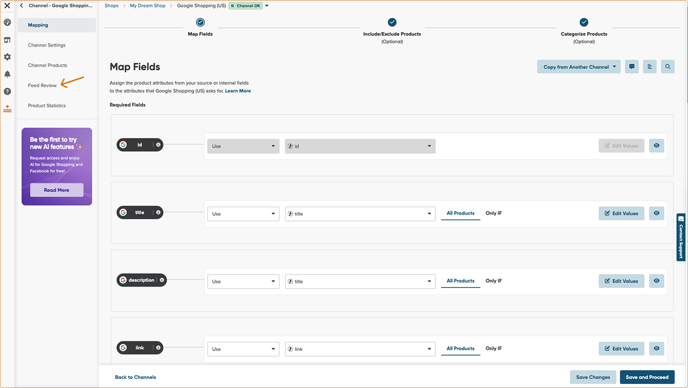Image resolution: width=688 pixels, height=388 pixels.
Task: Select the Map Fields step
Action: click(x=200, y=27)
